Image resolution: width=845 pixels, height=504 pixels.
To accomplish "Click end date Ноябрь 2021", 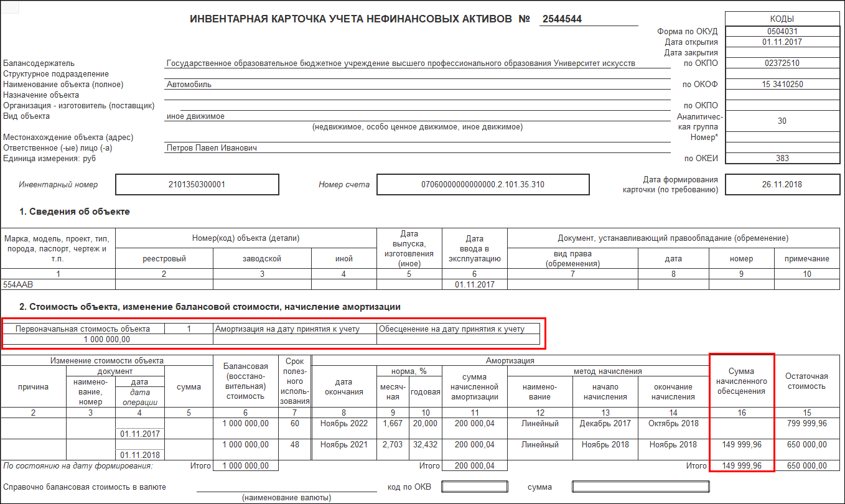I will (x=344, y=445).
